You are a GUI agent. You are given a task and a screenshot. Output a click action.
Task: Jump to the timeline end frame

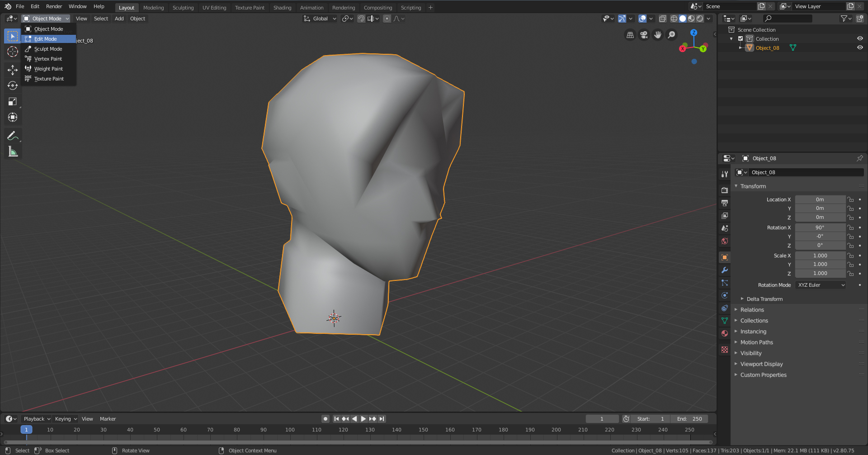point(382,419)
